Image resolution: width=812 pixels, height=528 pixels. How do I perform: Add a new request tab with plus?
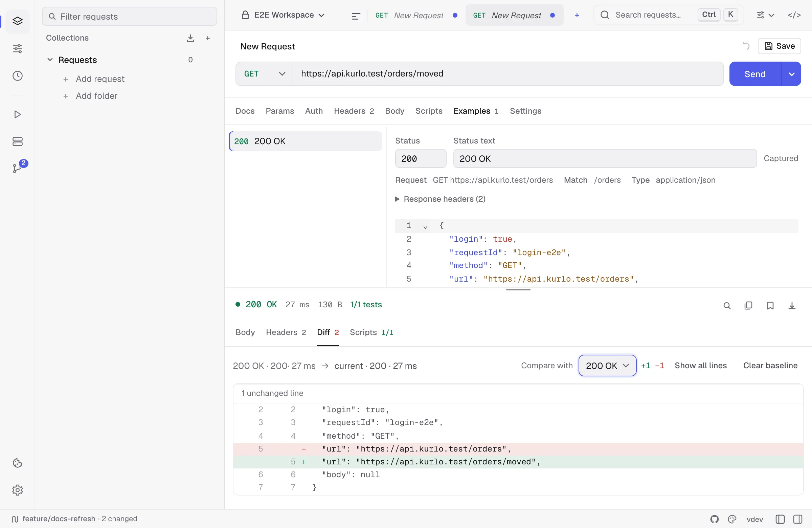click(577, 15)
